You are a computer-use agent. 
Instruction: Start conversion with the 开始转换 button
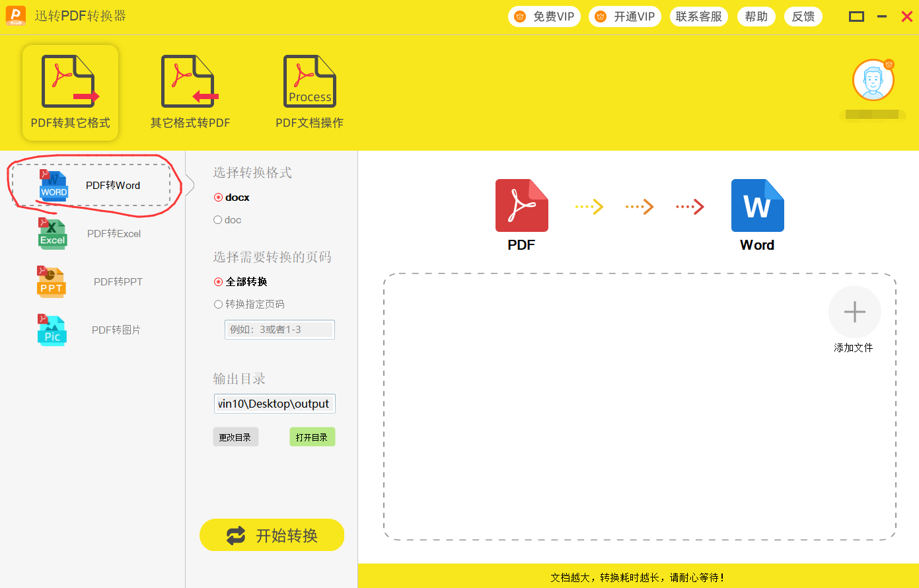272,535
